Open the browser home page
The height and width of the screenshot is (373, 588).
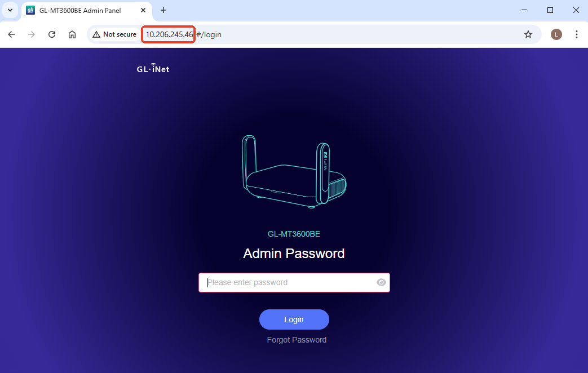click(x=72, y=34)
